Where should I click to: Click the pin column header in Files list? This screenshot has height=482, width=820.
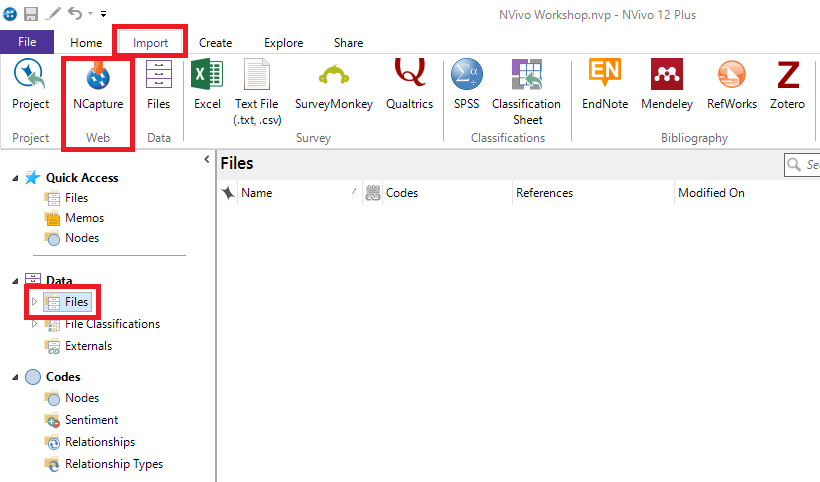click(x=228, y=193)
